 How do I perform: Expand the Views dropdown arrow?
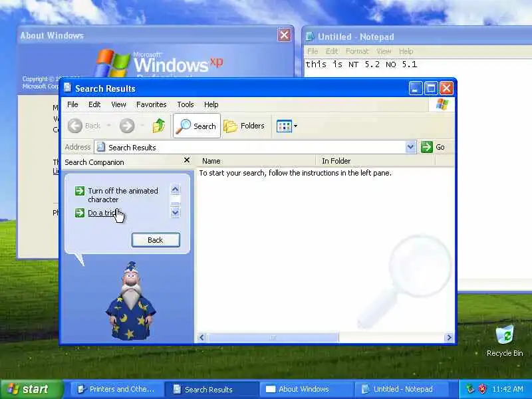pyautogui.click(x=295, y=126)
